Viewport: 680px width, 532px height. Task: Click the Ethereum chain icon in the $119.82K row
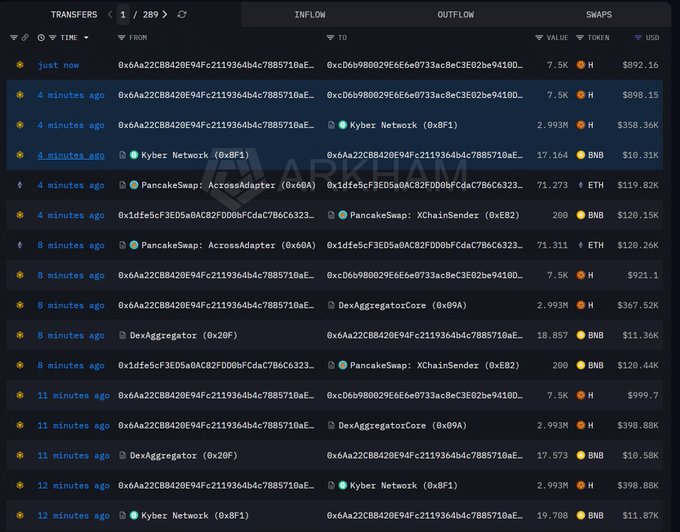click(x=20, y=185)
